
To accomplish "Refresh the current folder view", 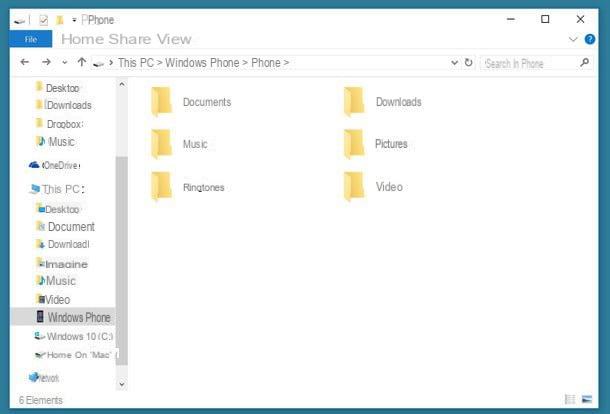I will tap(469, 63).
